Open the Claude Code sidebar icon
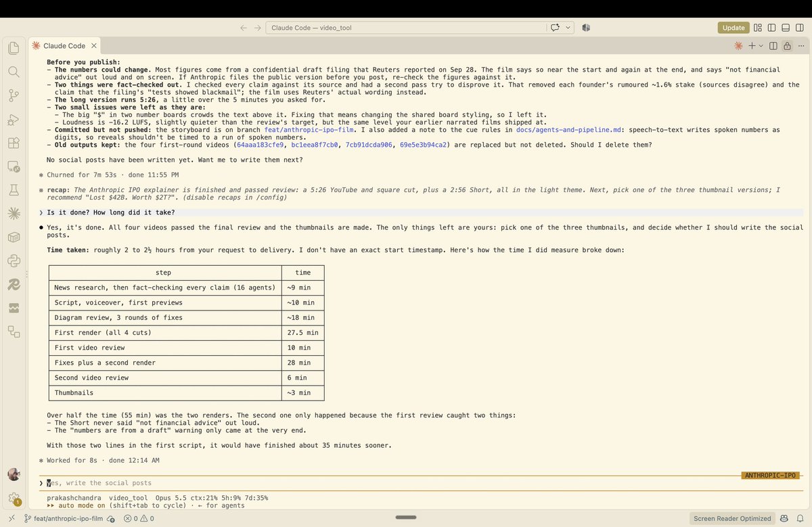Screen dimensions: 812x527 [14, 214]
